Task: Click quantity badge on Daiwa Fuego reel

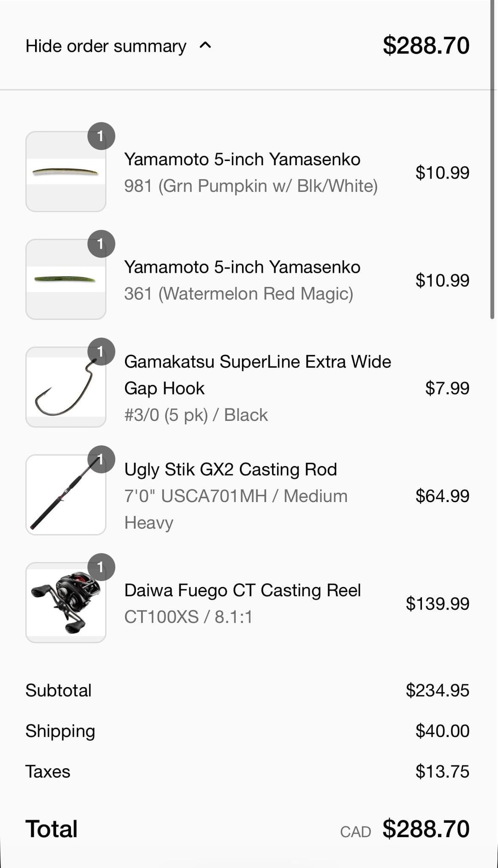Action: click(x=101, y=567)
